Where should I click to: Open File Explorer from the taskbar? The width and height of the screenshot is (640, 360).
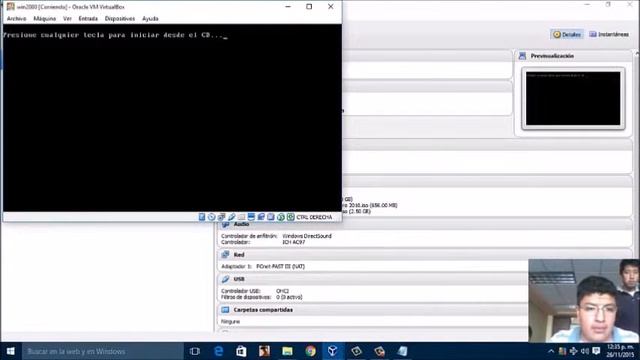287,351
